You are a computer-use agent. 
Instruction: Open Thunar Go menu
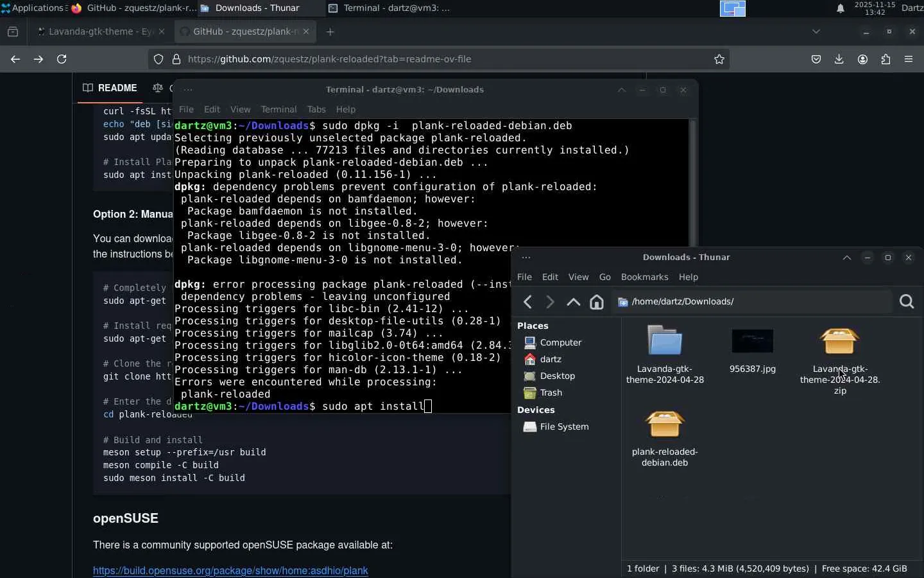point(605,277)
